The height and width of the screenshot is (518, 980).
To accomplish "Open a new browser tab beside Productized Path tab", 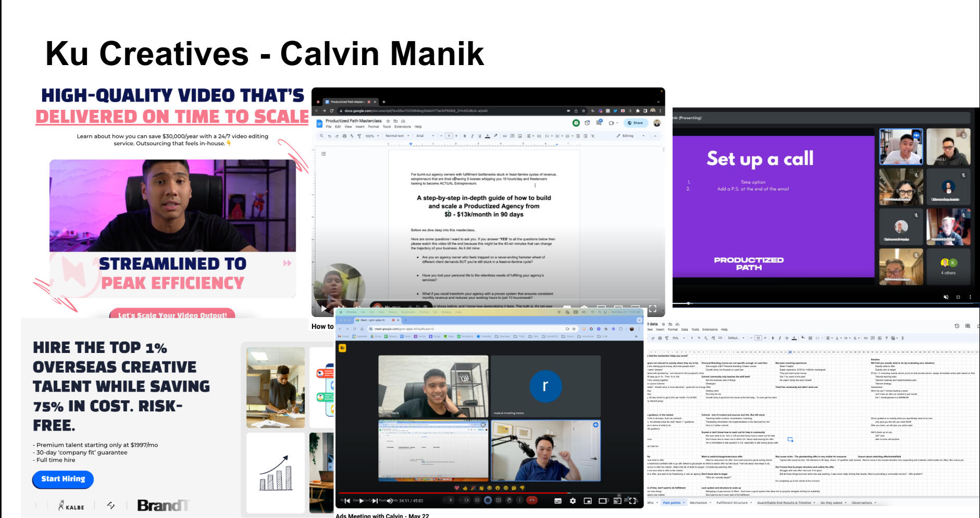I will pos(383,102).
